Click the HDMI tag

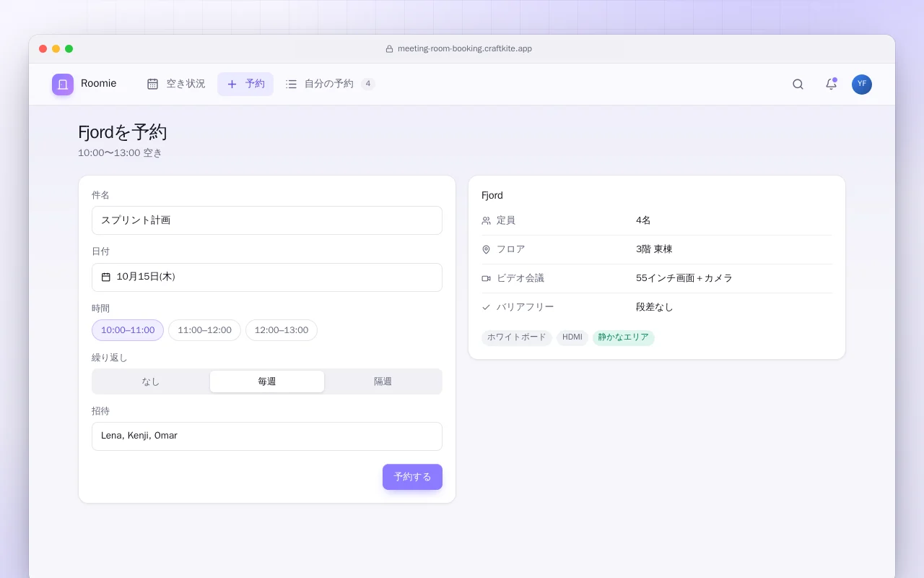[572, 337]
